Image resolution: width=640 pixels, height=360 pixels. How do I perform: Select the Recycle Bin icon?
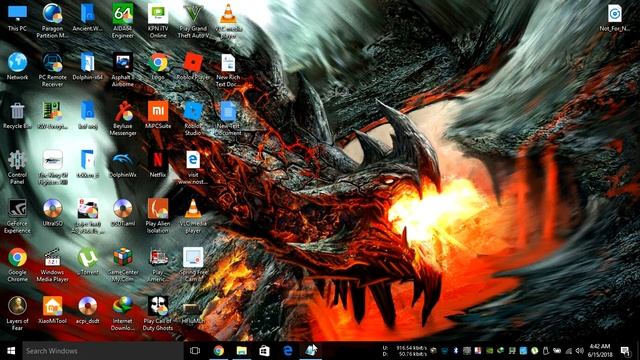(x=17, y=116)
